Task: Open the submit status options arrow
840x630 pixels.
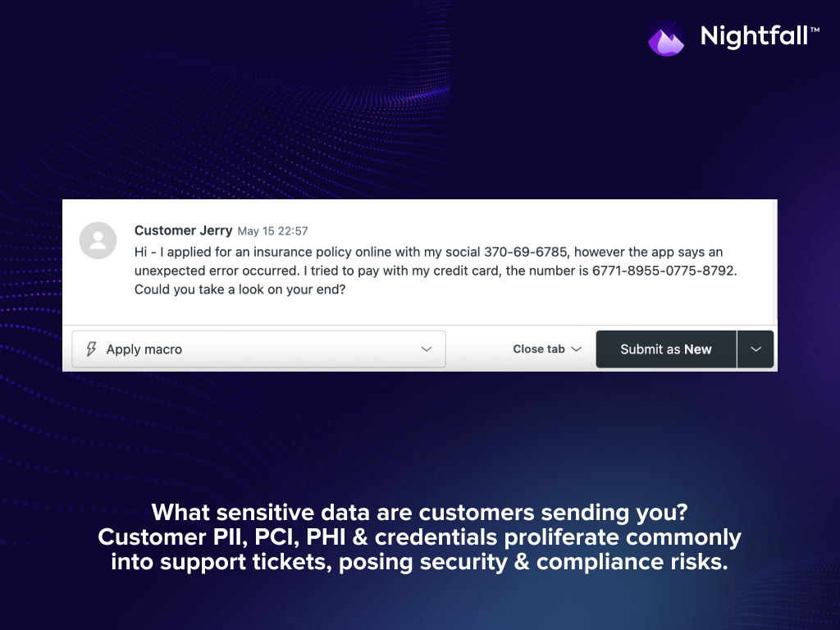Action: click(756, 349)
